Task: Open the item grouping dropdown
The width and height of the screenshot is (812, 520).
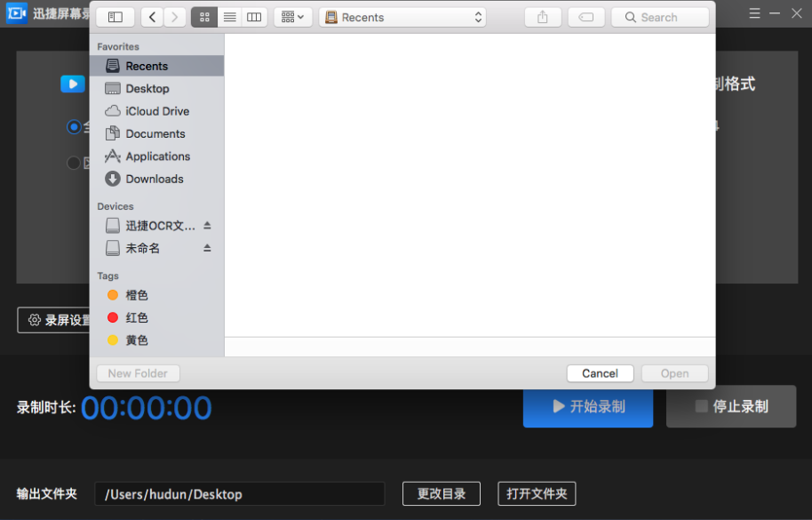Action: coord(292,17)
